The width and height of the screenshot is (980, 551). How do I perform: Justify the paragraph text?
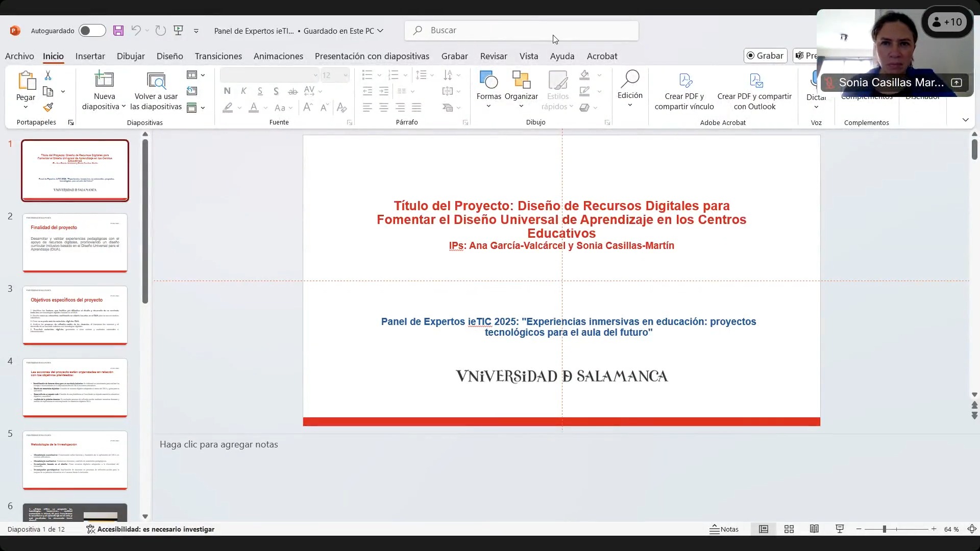[416, 108]
